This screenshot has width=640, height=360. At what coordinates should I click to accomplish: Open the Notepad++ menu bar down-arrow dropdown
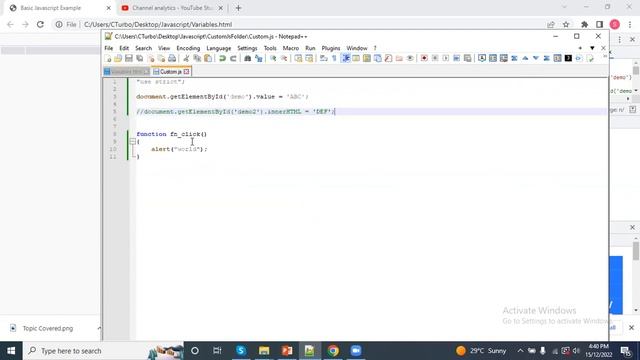point(592,48)
